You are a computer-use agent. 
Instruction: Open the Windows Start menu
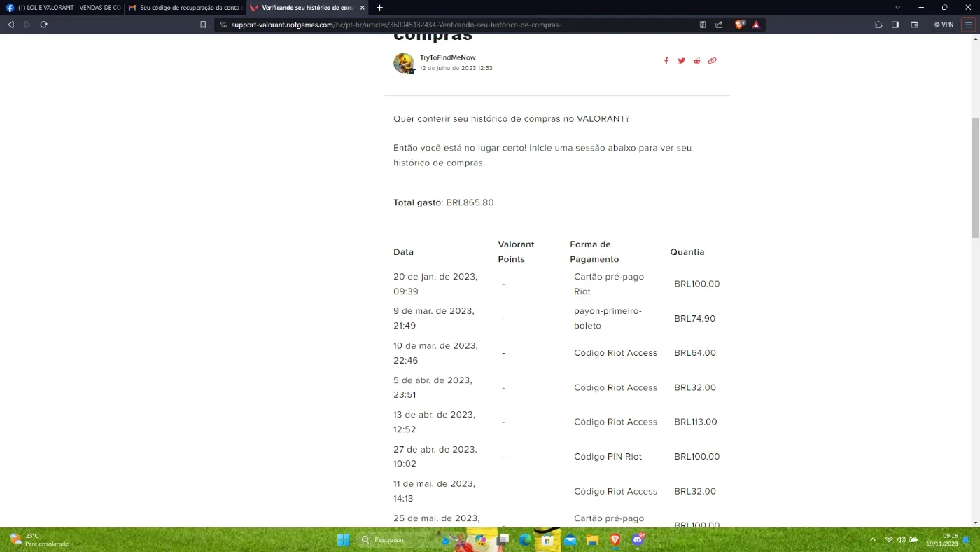pos(343,540)
